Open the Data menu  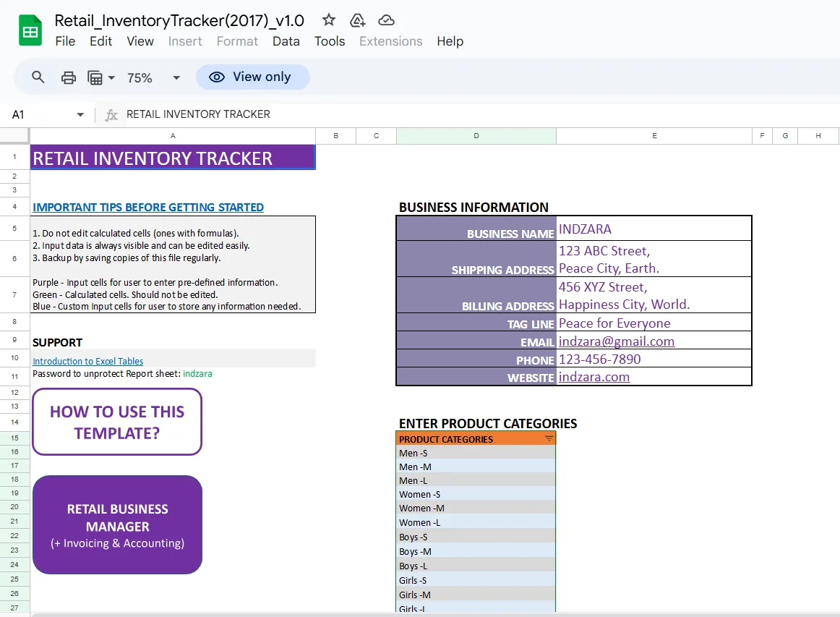click(286, 41)
